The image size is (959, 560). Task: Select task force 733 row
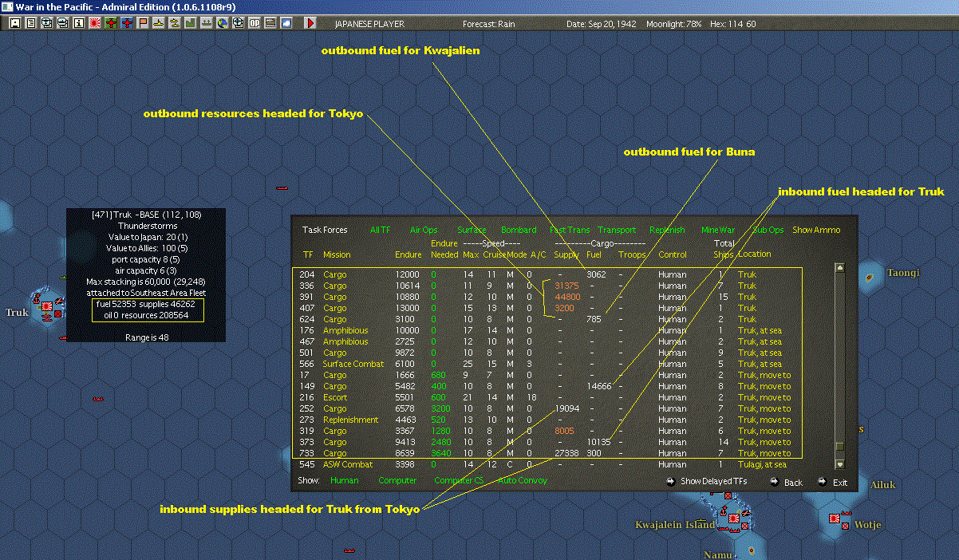pos(547,453)
